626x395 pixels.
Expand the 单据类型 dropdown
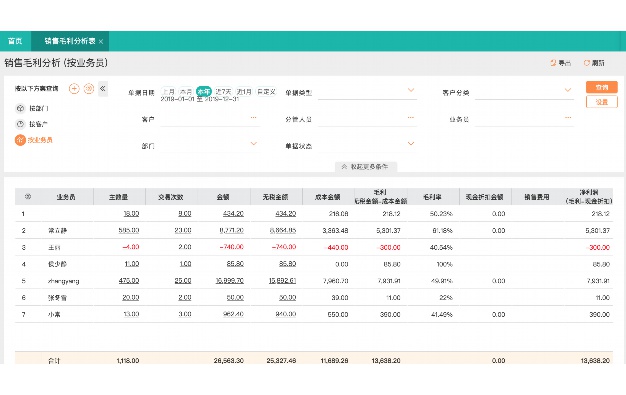coord(411,90)
